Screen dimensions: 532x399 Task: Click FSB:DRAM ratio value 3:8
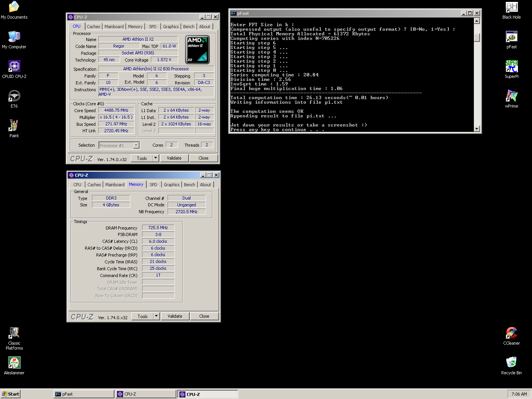(x=158, y=234)
